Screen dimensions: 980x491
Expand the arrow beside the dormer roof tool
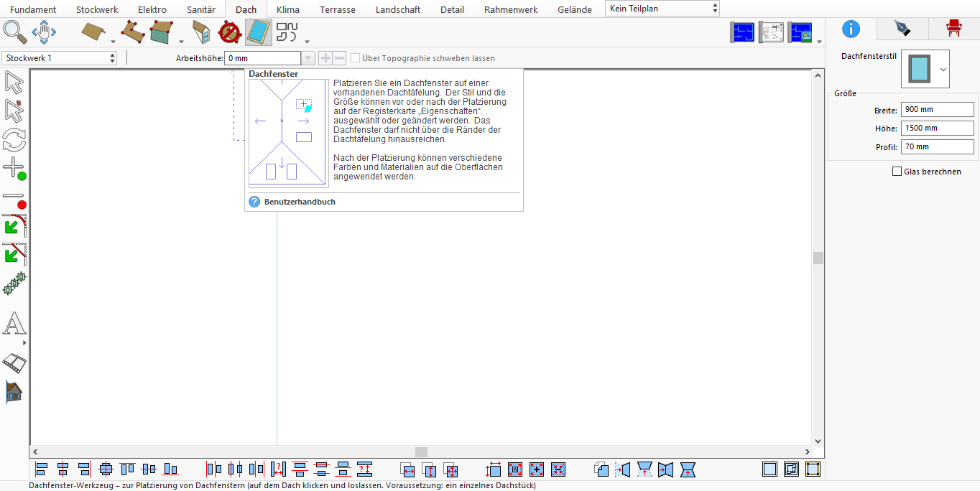[x=180, y=41]
